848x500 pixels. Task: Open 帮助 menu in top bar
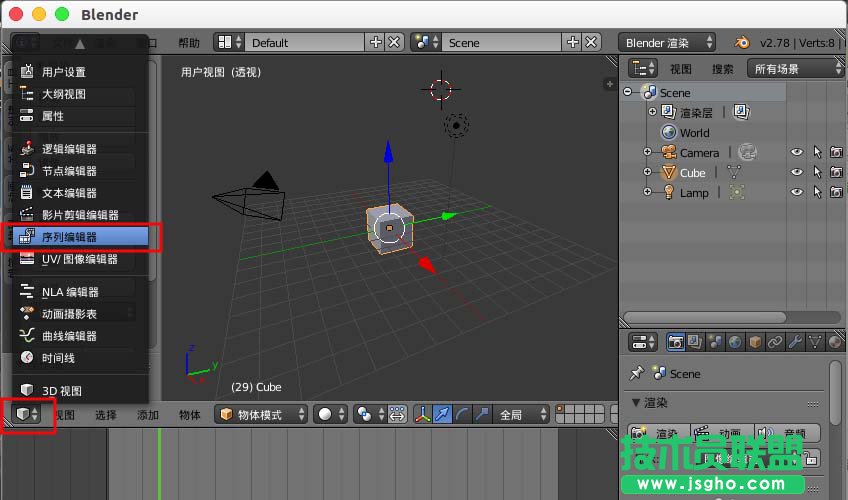click(x=189, y=43)
